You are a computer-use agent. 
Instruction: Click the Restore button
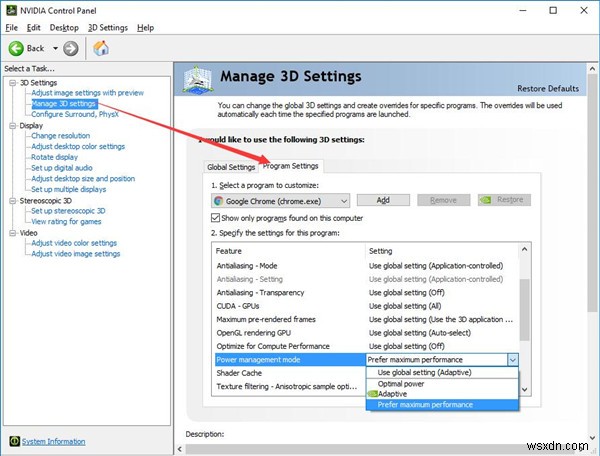pyautogui.click(x=504, y=200)
